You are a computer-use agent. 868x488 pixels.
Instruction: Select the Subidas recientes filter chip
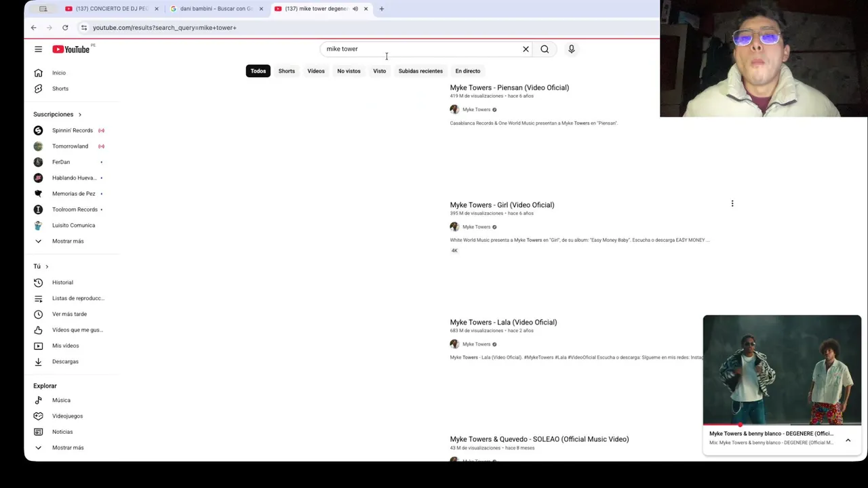click(x=420, y=70)
